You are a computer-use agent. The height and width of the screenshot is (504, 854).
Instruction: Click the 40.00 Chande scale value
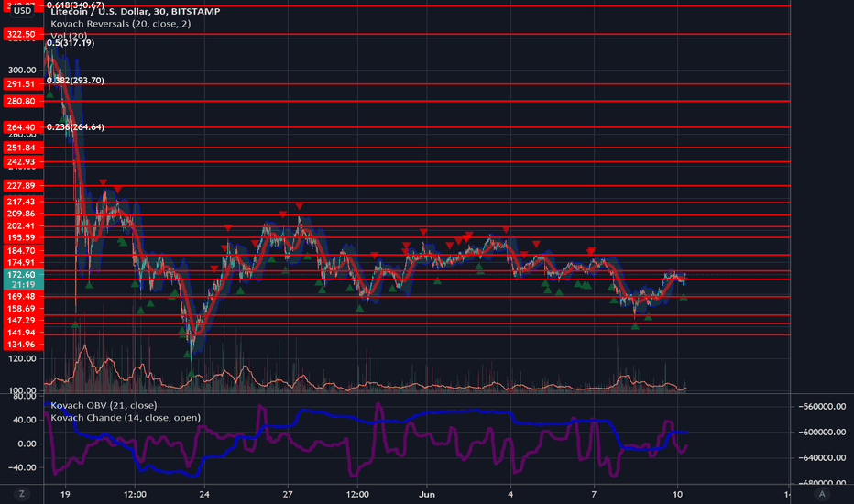(x=27, y=420)
